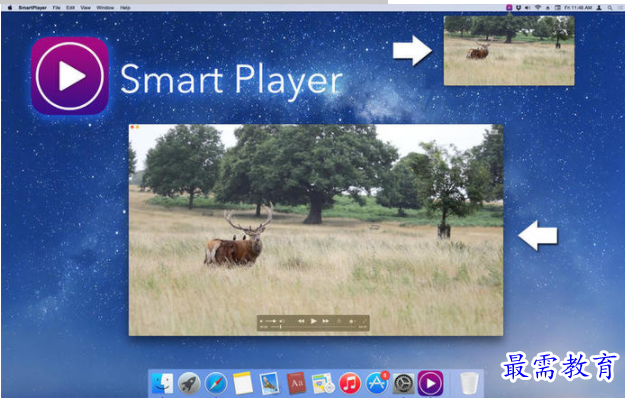Open Launchpad in the Dock
Screen dimensions: 625x398
pyautogui.click(x=189, y=384)
